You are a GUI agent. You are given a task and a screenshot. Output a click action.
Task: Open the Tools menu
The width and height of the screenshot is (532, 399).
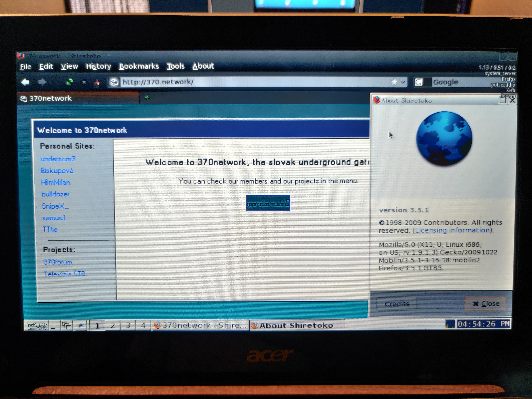pyautogui.click(x=176, y=66)
